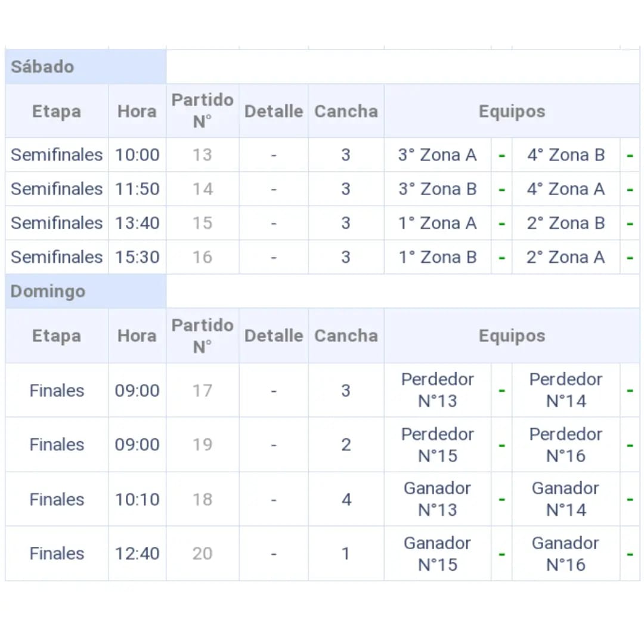This screenshot has height=644, width=644.
Task: Open match number 17
Action: point(202,391)
